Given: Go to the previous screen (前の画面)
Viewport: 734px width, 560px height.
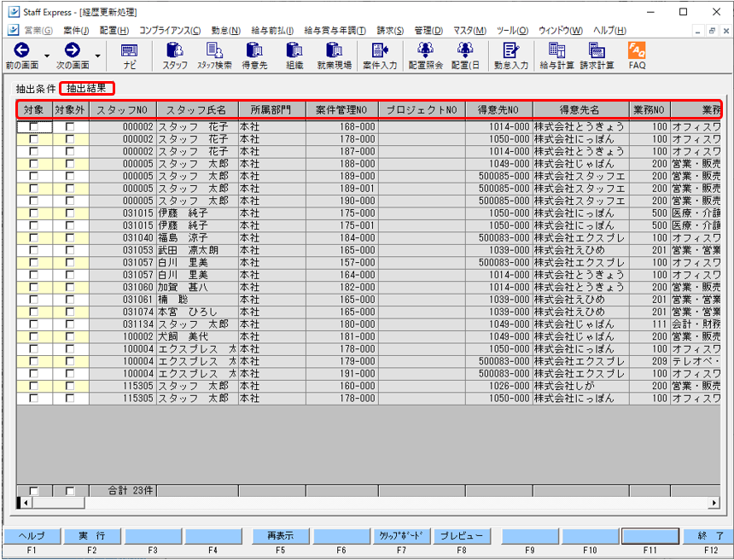Looking at the screenshot, I should tap(21, 55).
